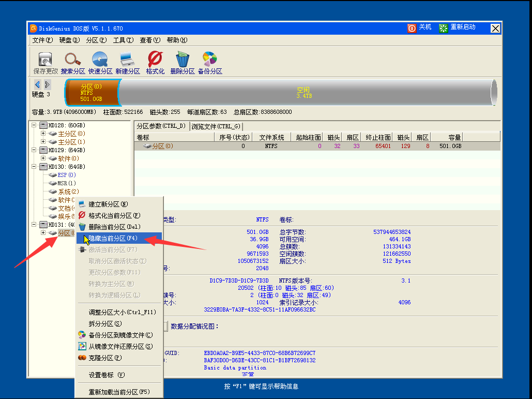Click the Format (格式化) toolbar icon
This screenshot has width=532, height=399.
click(155, 59)
